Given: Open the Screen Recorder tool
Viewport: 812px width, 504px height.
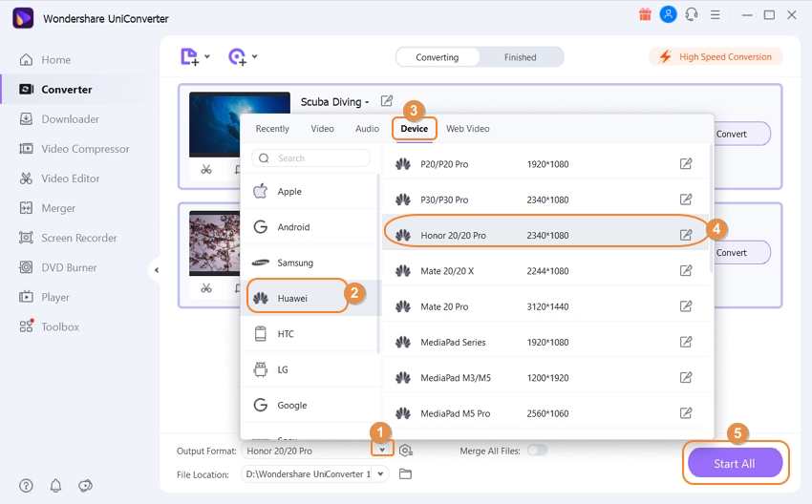Looking at the screenshot, I should pos(68,238).
